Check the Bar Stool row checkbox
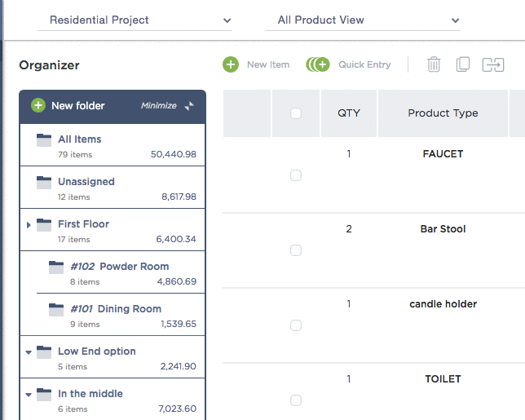 coord(296,250)
